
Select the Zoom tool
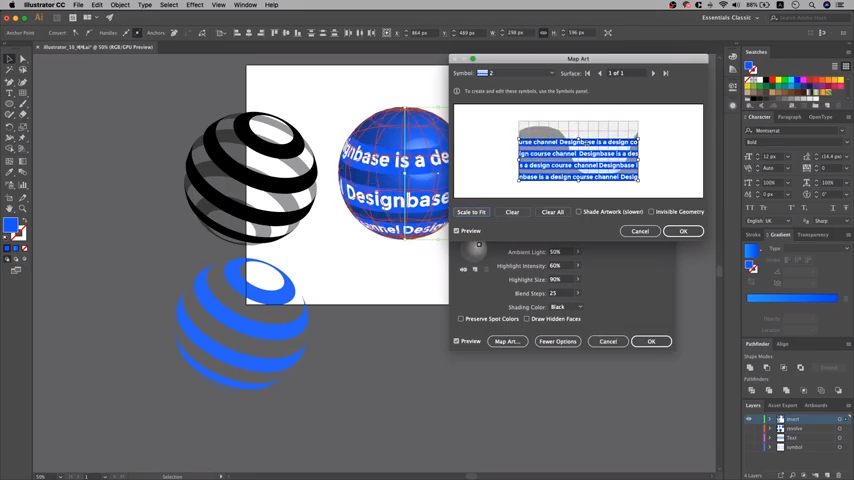23,208
